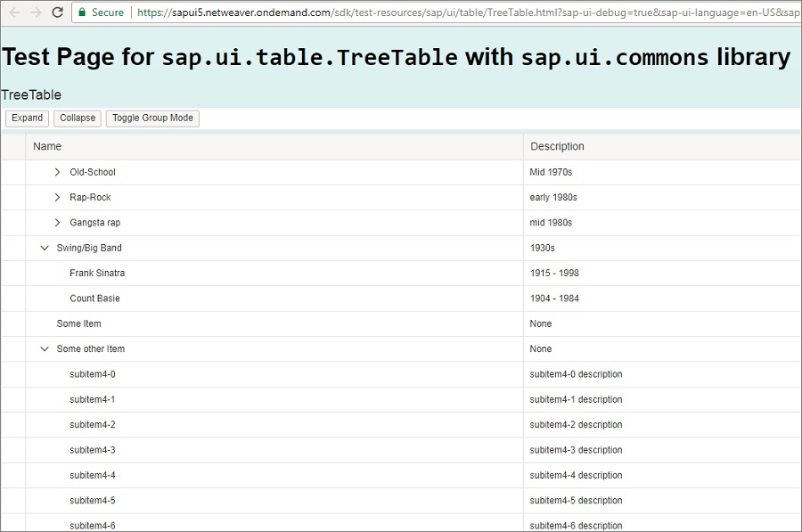802x532 pixels.
Task: Click the browser forward arrow
Action: click(36, 12)
